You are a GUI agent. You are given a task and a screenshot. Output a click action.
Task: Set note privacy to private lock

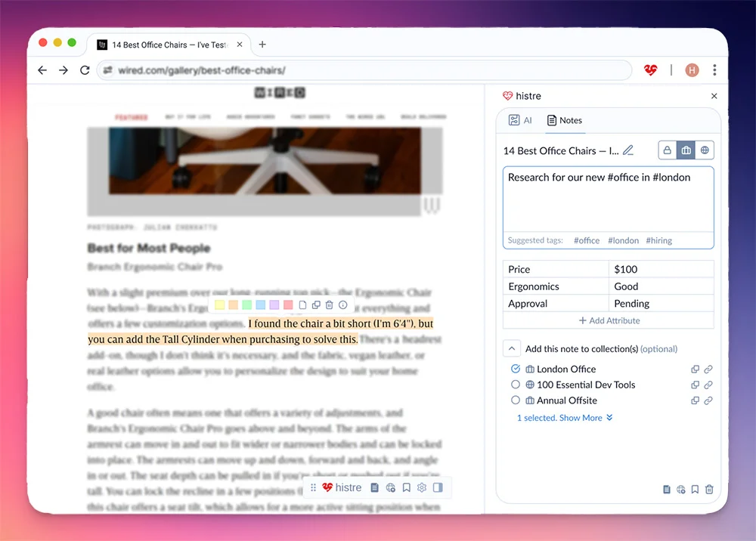click(x=668, y=150)
